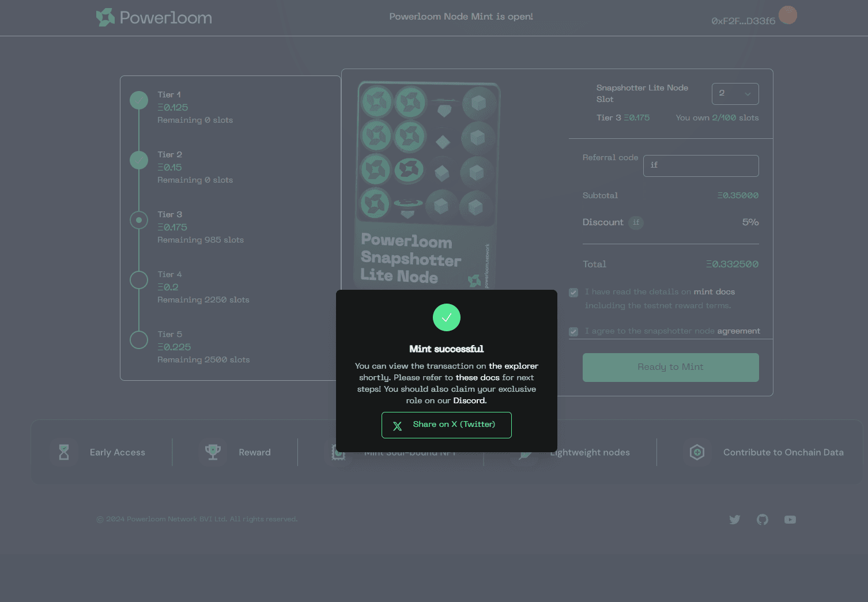
Task: Click the wallet address 0xF2F...D33f6
Action: tap(744, 21)
